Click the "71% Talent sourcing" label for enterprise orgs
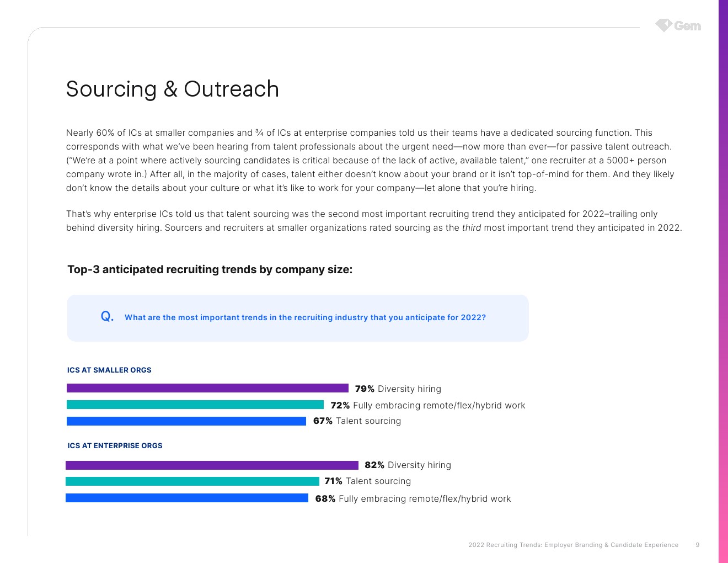The height and width of the screenshot is (563, 728). 367,481
